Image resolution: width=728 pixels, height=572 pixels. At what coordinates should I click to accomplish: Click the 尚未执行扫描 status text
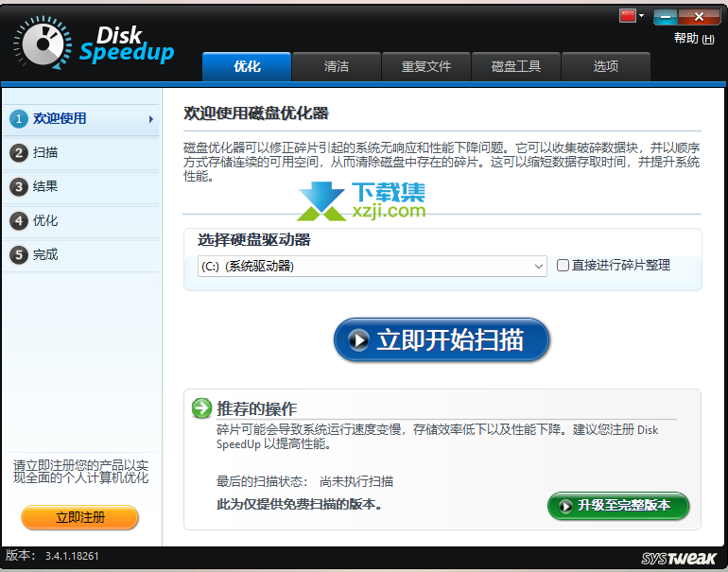coord(356,482)
